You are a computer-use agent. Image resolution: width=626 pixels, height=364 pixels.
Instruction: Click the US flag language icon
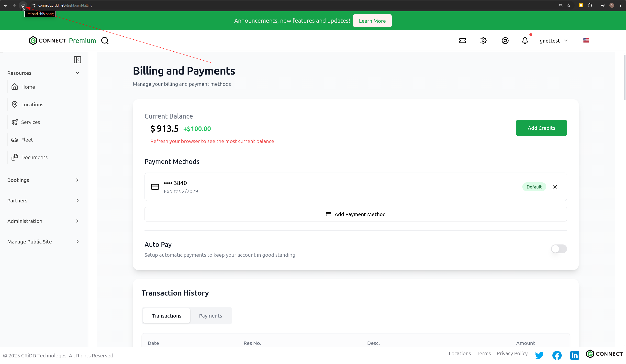point(586,41)
